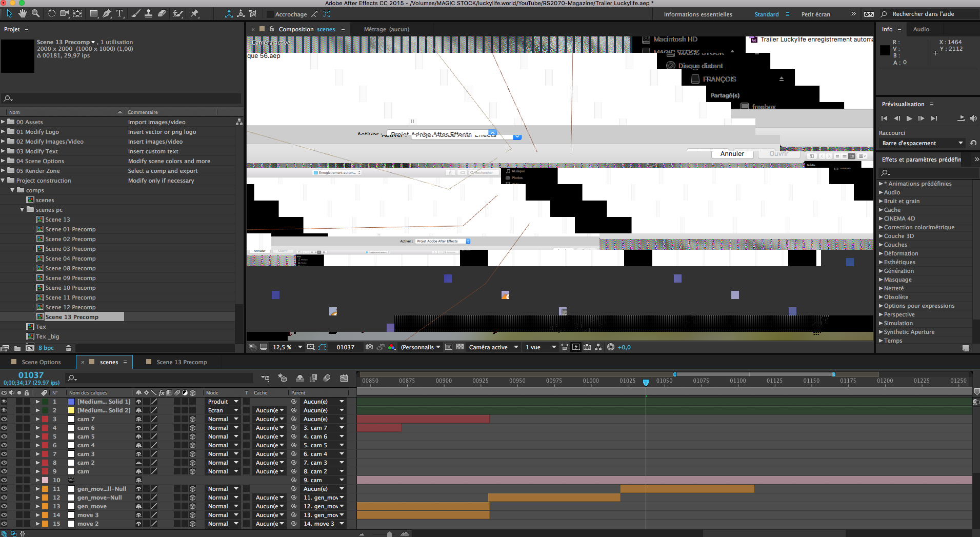Open the Graph Editor in timeline
This screenshot has width=980, height=537.
tap(344, 379)
